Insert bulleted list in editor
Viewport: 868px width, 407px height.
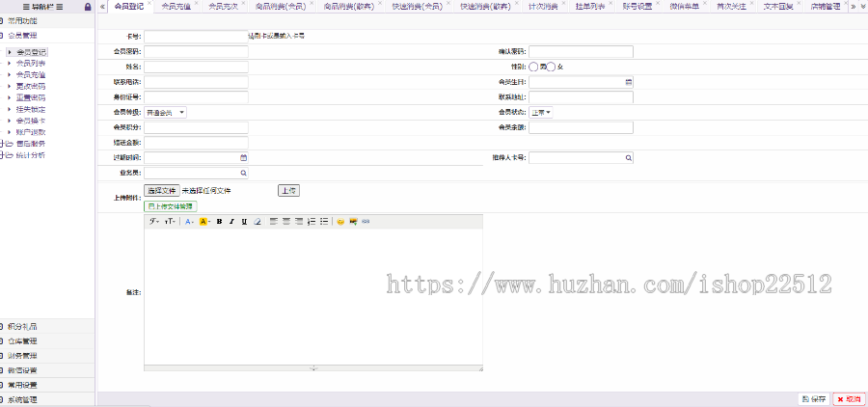point(324,222)
